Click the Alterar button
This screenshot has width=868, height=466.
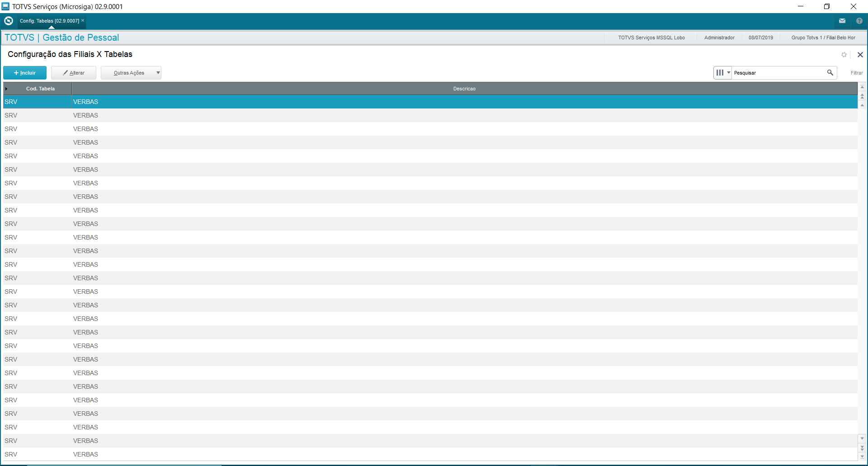click(x=74, y=73)
